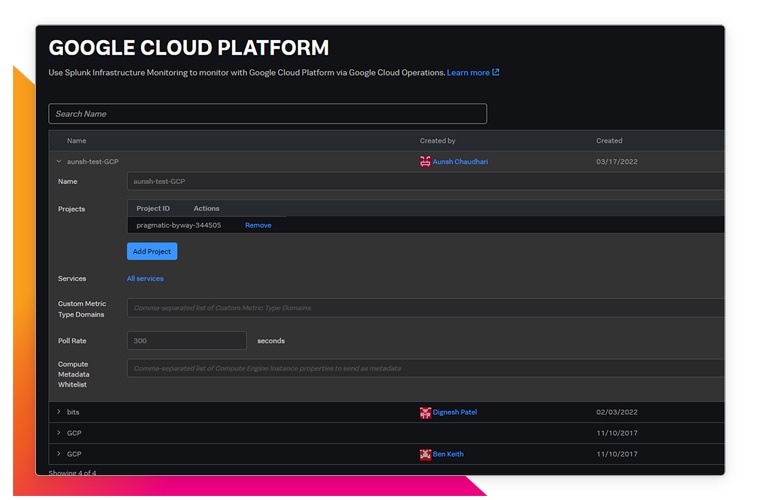Click the Services label
The height and width of the screenshot is (500, 760).
tap(72, 279)
